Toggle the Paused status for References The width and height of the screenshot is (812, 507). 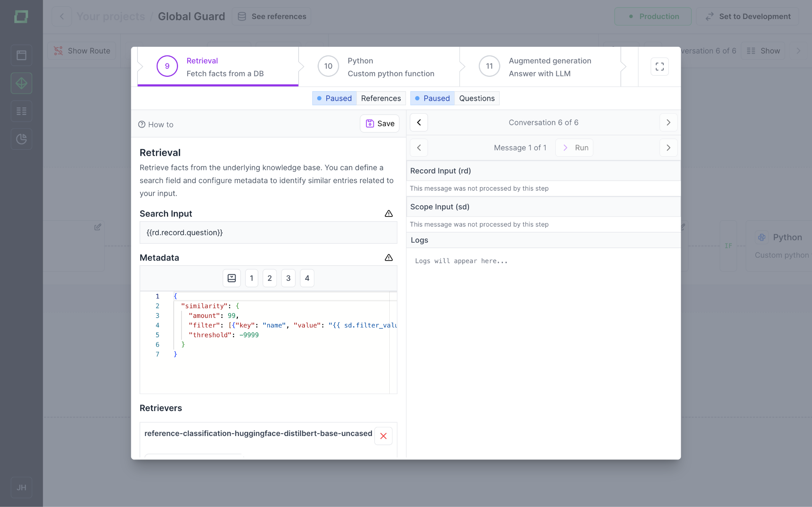click(x=334, y=98)
